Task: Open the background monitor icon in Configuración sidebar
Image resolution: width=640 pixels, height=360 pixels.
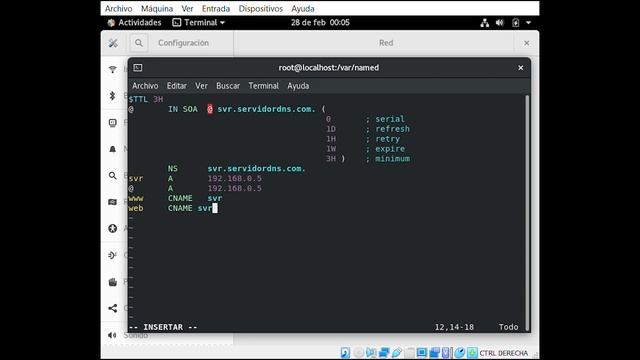Action: point(113,122)
